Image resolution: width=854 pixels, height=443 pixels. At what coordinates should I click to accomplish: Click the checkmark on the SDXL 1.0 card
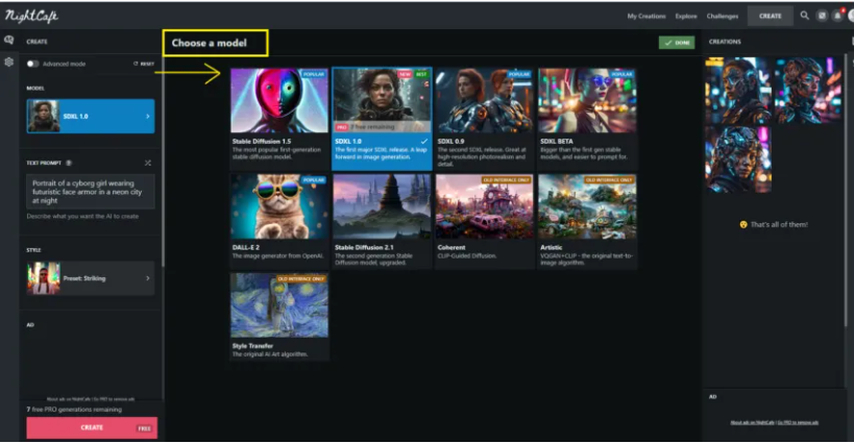pyautogui.click(x=424, y=141)
